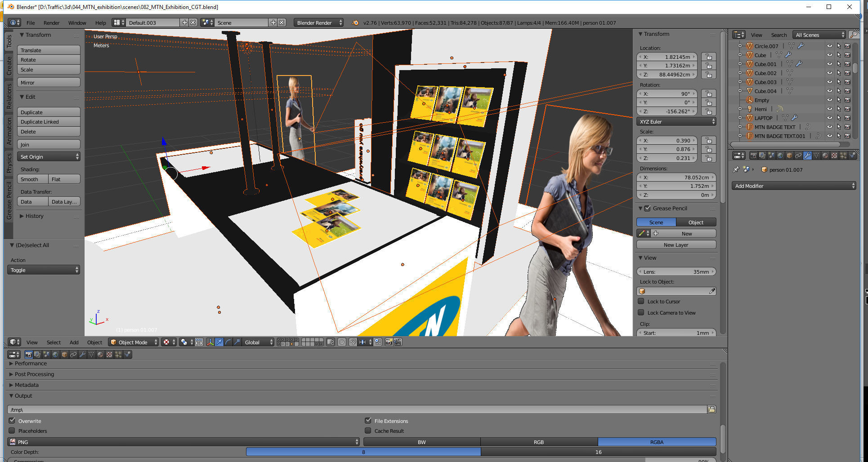Click the pin icon in properties breadcrumb
Screen dimensions: 868x462
click(736, 169)
